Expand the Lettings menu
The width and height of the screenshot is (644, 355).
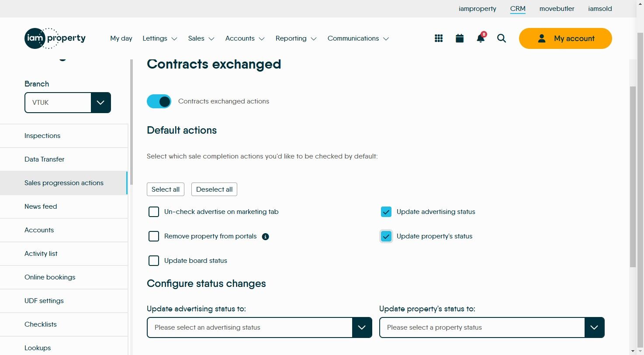[x=159, y=38]
